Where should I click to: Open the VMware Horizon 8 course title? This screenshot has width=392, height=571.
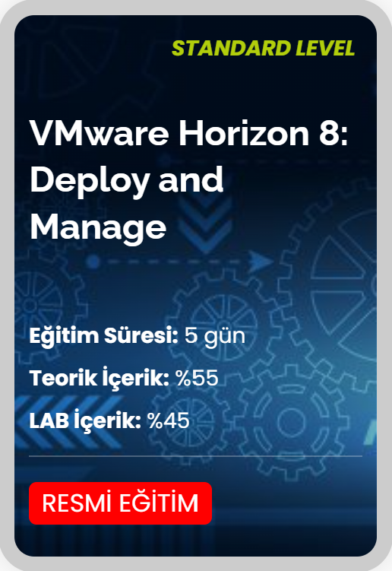tap(189, 180)
